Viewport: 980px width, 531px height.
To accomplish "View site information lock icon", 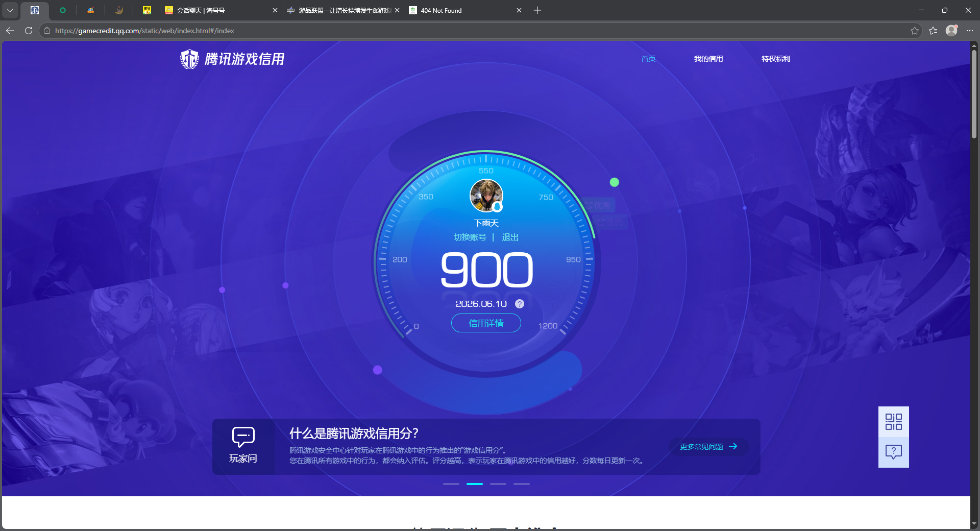I will pos(47,31).
